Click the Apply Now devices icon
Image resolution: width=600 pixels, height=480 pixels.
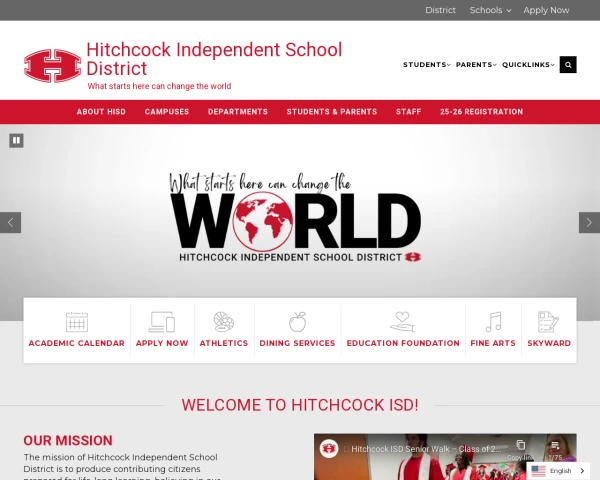click(x=162, y=322)
